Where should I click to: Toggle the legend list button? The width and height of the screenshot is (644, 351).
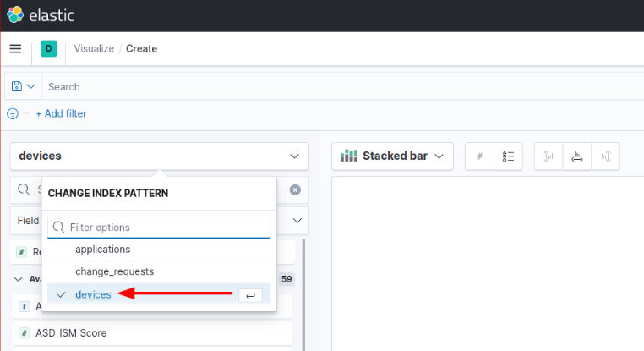508,156
